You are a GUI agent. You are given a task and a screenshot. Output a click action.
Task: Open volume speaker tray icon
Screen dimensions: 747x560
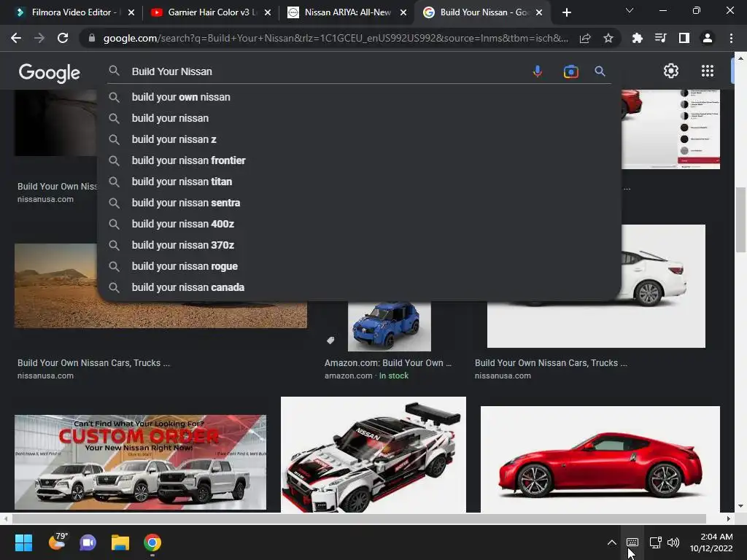[673, 542]
